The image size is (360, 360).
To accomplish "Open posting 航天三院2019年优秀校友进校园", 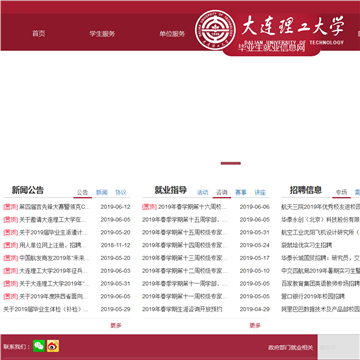I will coord(321,207).
